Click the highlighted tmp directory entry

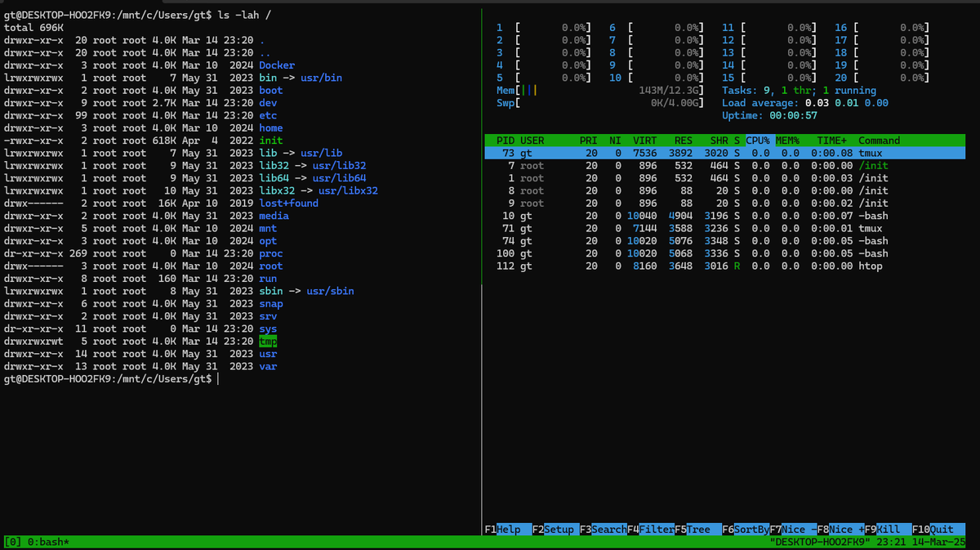[268, 342]
